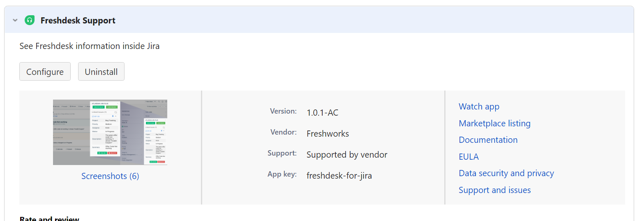Select the Freshdesk Support app title

coord(78,21)
